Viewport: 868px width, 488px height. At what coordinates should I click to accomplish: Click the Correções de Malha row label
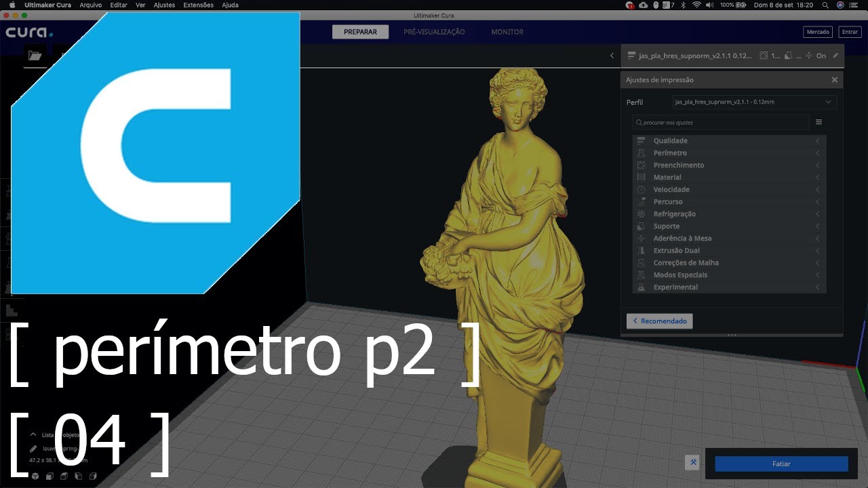point(686,263)
